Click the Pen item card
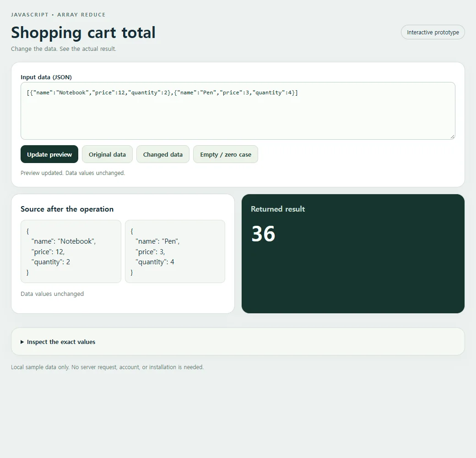The width and height of the screenshot is (476, 458). (x=175, y=251)
